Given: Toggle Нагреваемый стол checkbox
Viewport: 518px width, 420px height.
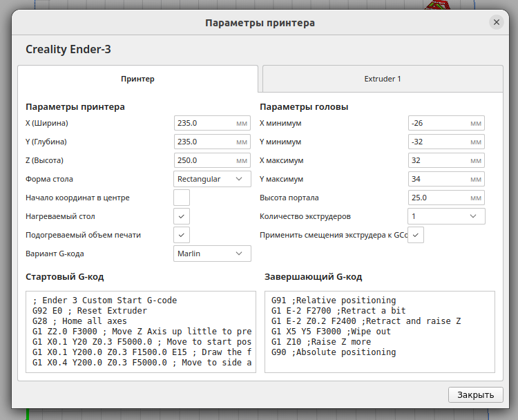Looking at the screenshot, I should click(x=182, y=216).
